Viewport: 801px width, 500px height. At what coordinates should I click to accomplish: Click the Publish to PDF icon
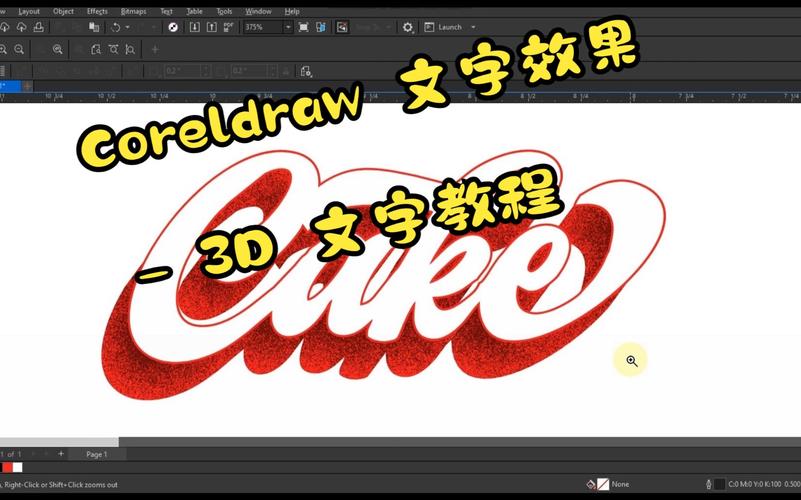click(228, 27)
